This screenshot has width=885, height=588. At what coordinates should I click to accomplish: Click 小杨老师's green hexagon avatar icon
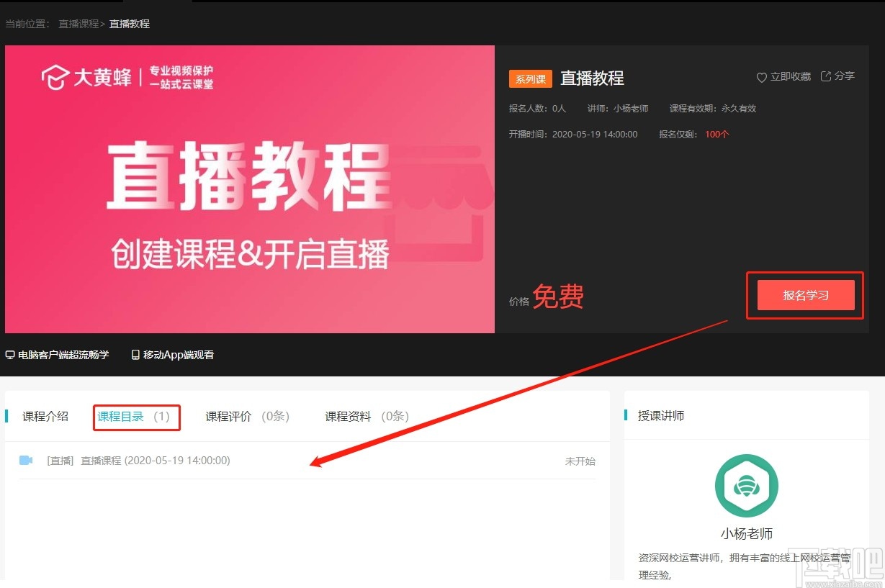click(745, 486)
